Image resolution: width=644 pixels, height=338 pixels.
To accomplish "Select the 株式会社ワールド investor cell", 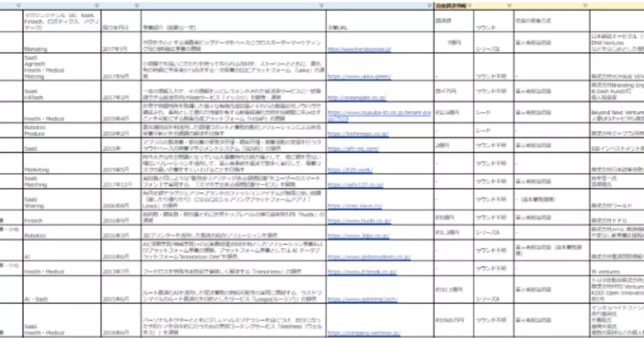I will pyautogui.click(x=616, y=199).
